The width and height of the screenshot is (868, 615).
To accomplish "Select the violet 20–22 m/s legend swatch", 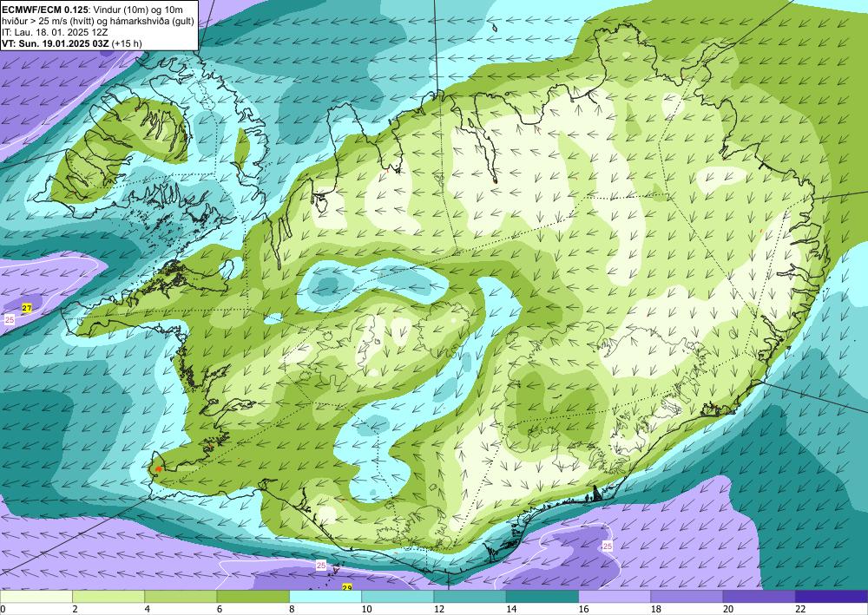I will 759,597.
